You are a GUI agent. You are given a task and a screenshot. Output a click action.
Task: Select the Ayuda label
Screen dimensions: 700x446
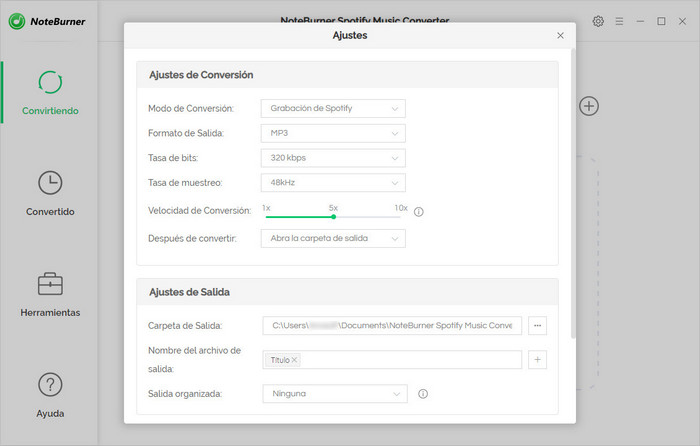(x=50, y=413)
